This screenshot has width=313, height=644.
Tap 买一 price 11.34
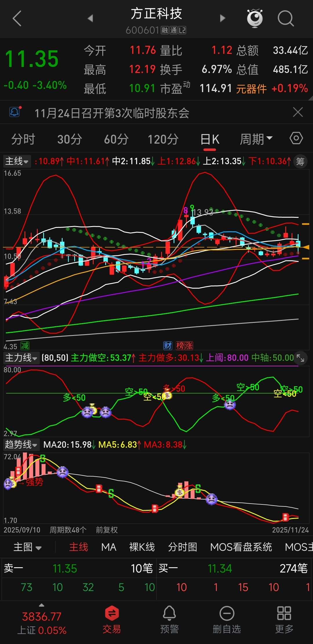(x=220, y=568)
